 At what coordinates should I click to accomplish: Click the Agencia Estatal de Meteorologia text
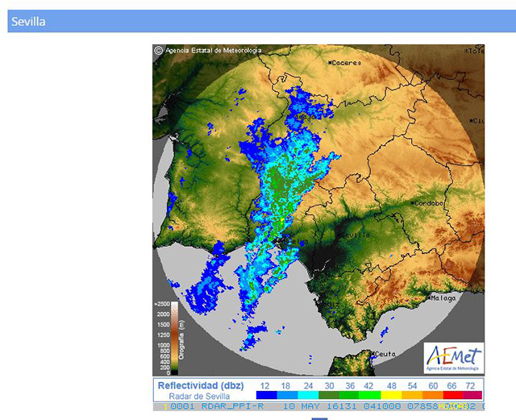(x=214, y=51)
